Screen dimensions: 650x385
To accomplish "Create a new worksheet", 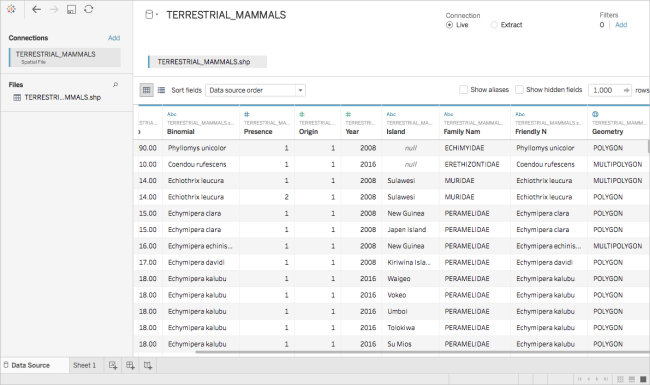I will [113, 365].
